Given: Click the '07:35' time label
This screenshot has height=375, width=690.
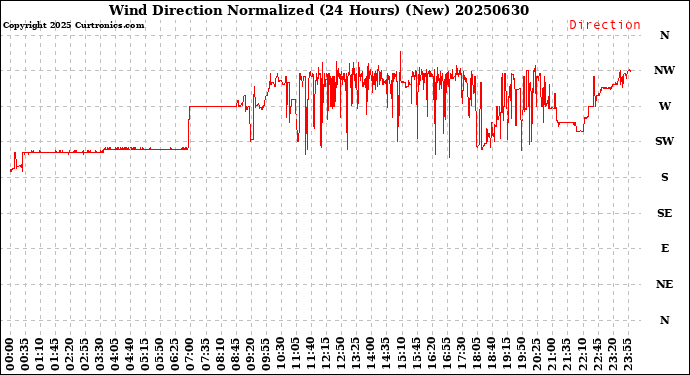Looking at the screenshot, I should (206, 354).
